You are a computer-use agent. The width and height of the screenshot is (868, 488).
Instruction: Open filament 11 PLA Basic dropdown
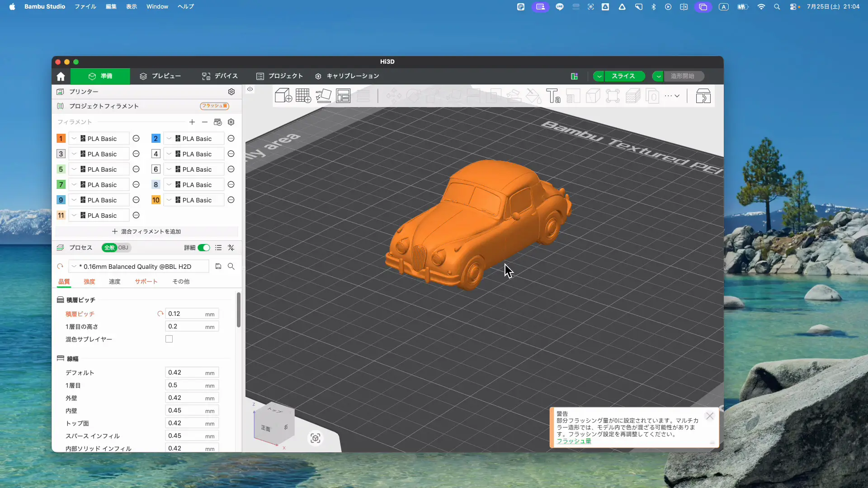(x=99, y=216)
